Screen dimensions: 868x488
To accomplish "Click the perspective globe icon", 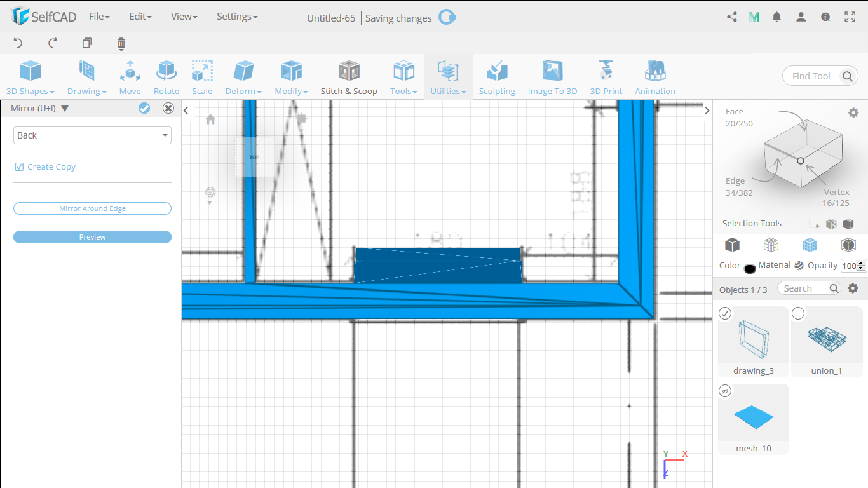I will (x=210, y=192).
